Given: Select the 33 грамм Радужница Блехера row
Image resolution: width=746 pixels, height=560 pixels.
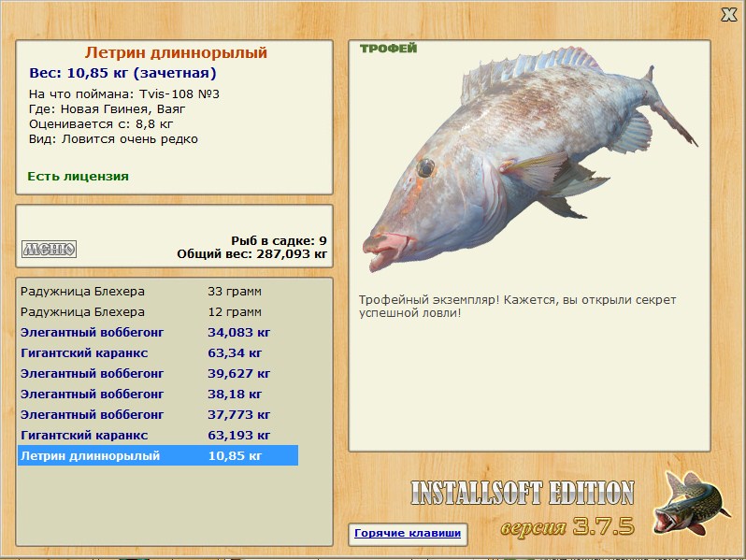Looking at the screenshot, I should tap(158, 291).
